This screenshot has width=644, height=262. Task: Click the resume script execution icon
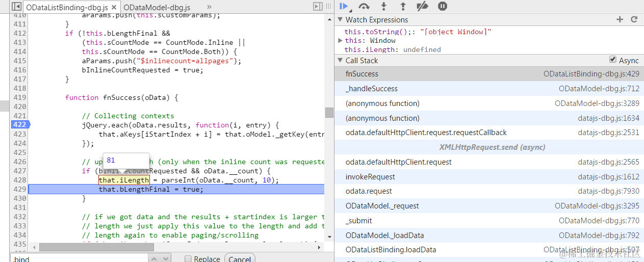pos(344,7)
